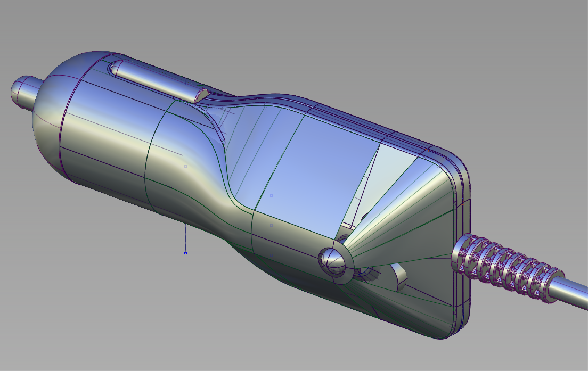The height and width of the screenshot is (371, 588).
Task: Select the elongated side spring clip contact
Action: coord(154,81)
